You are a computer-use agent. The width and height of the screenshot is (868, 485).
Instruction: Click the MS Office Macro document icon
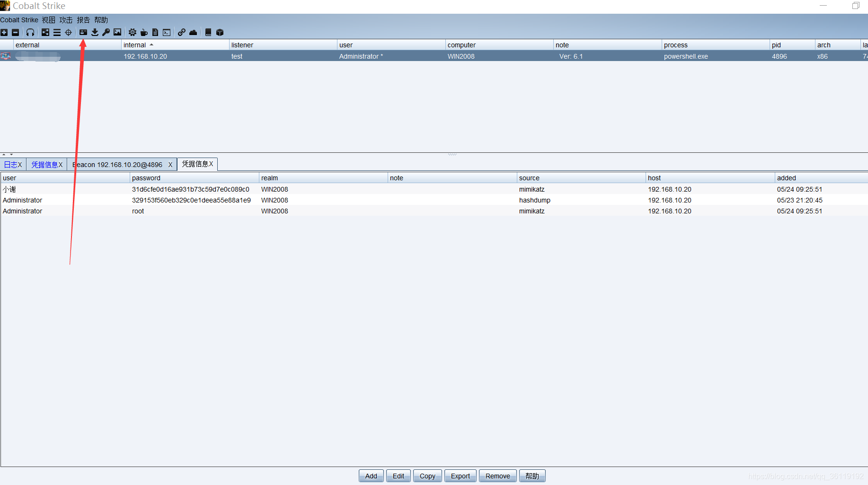(x=155, y=32)
